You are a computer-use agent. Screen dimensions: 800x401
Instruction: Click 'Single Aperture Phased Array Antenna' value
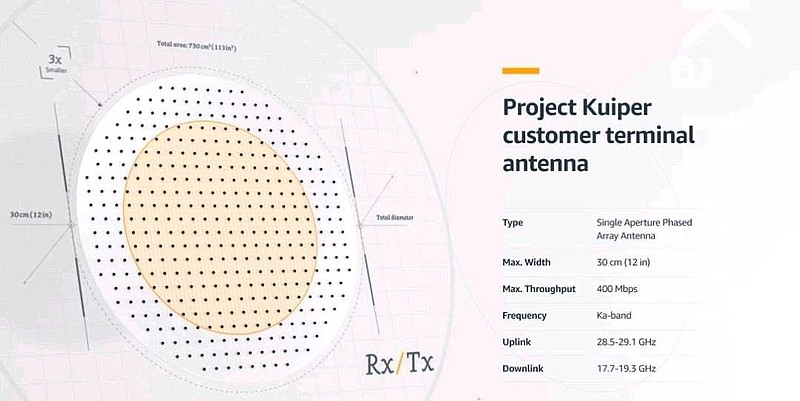644,229
